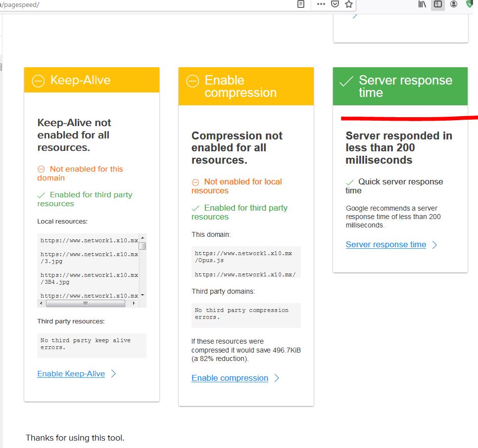The image size is (478, 448).
Task: Toggle the browser sidebar icon
Action: tap(437, 4)
